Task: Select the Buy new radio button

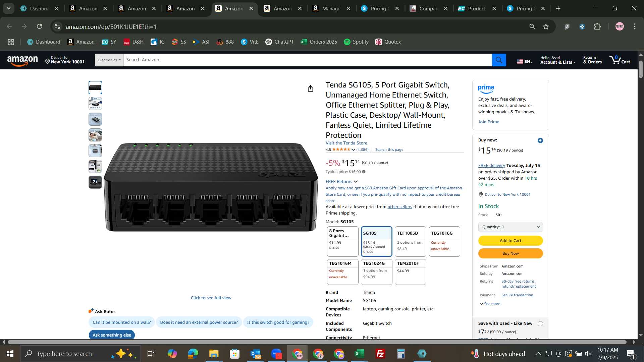Action: tap(540, 140)
